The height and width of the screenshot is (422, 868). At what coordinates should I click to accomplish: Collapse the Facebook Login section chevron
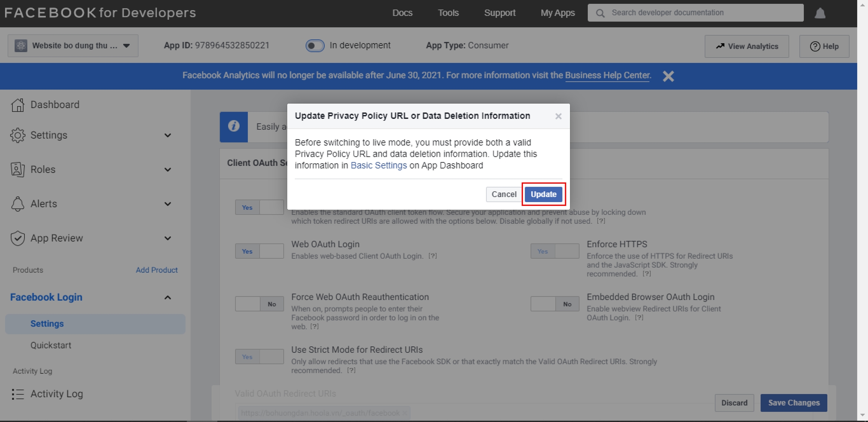168,298
